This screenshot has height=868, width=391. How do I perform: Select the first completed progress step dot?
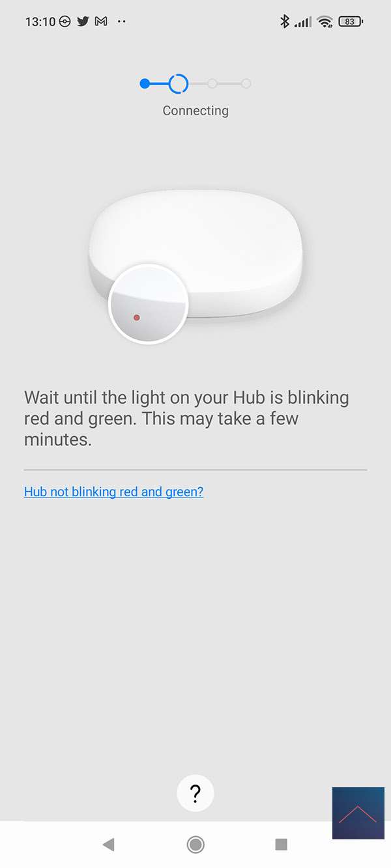click(x=145, y=83)
